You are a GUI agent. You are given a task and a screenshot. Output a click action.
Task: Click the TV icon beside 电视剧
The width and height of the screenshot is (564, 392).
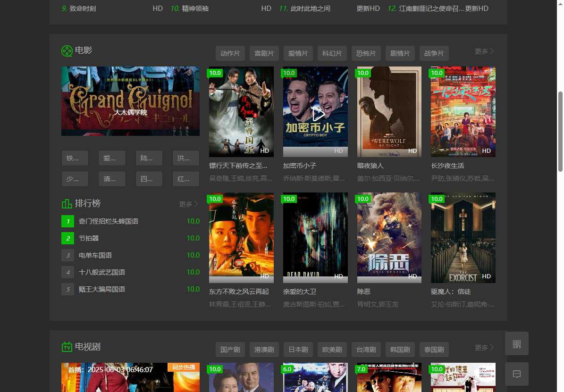67,347
